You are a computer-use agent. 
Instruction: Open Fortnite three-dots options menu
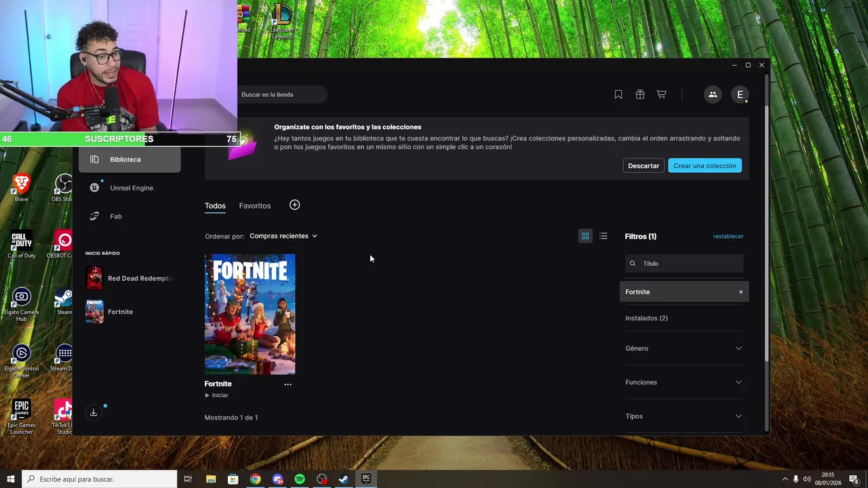point(288,384)
